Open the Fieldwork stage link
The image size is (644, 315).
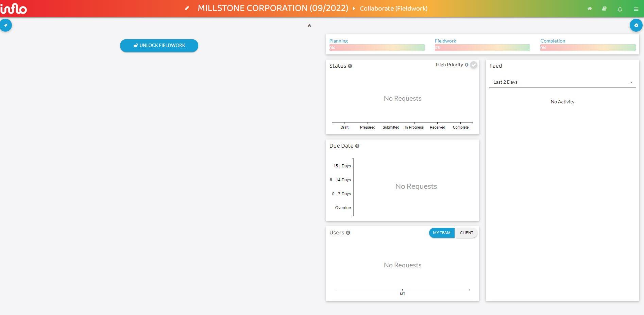point(445,41)
